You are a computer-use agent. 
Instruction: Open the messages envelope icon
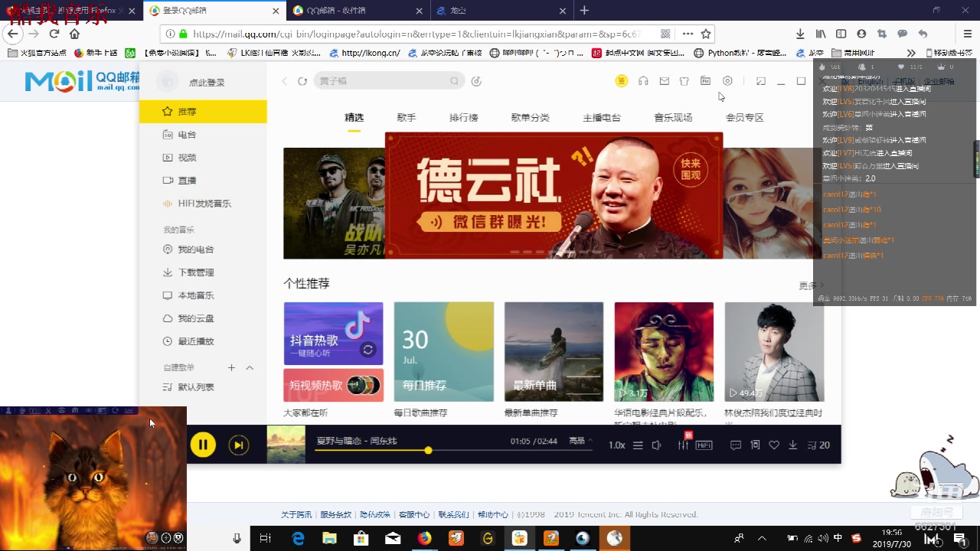(665, 81)
